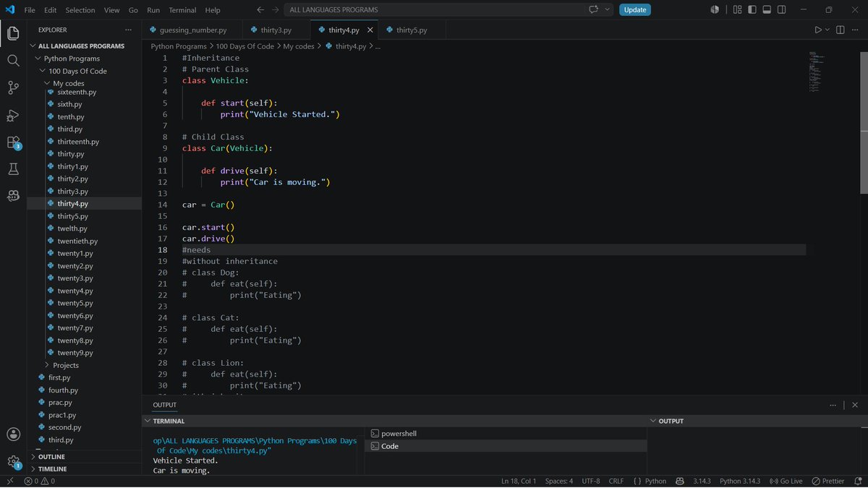Open the Testing flask view
This screenshot has width=868, height=488.
[x=13, y=169]
